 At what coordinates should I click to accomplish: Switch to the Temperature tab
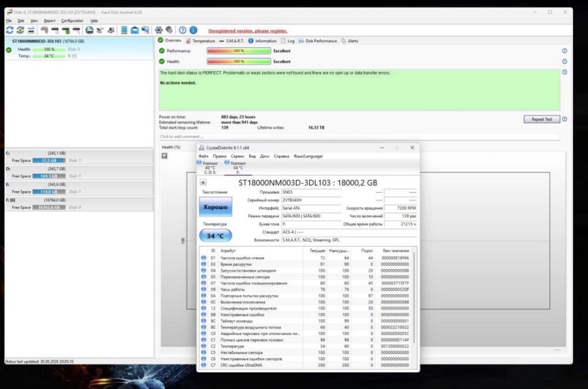tap(201, 41)
